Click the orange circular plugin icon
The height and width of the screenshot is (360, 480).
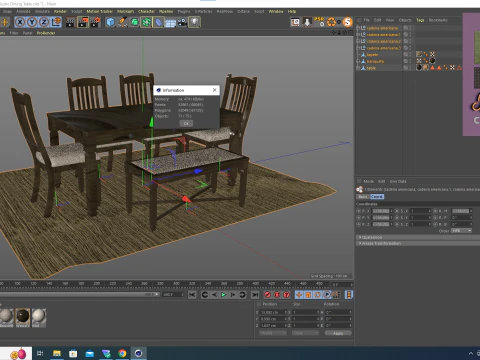pyautogui.click(x=331, y=22)
